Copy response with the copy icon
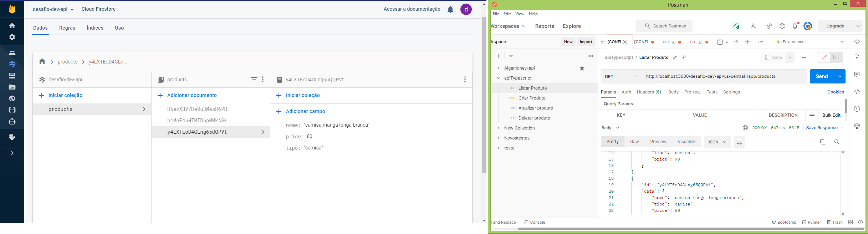This screenshot has height=234, width=868. point(823,142)
